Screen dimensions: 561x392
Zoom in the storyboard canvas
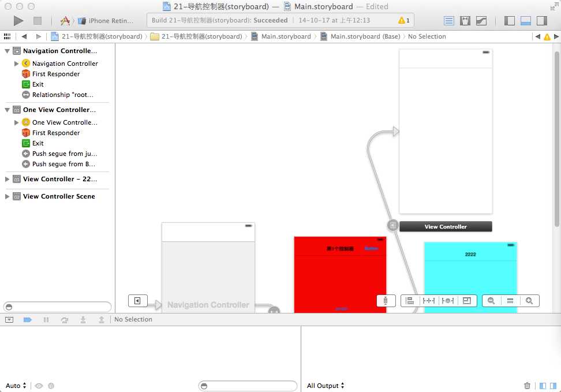pyautogui.click(x=529, y=301)
